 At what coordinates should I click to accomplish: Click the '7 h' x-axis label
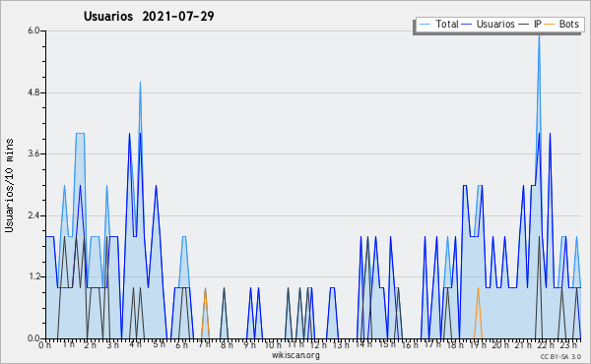click(x=204, y=344)
